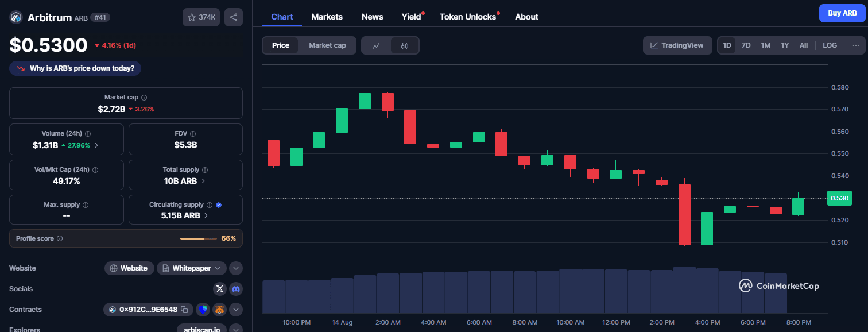Open the Website link button
The width and height of the screenshot is (868, 332).
[x=129, y=268]
